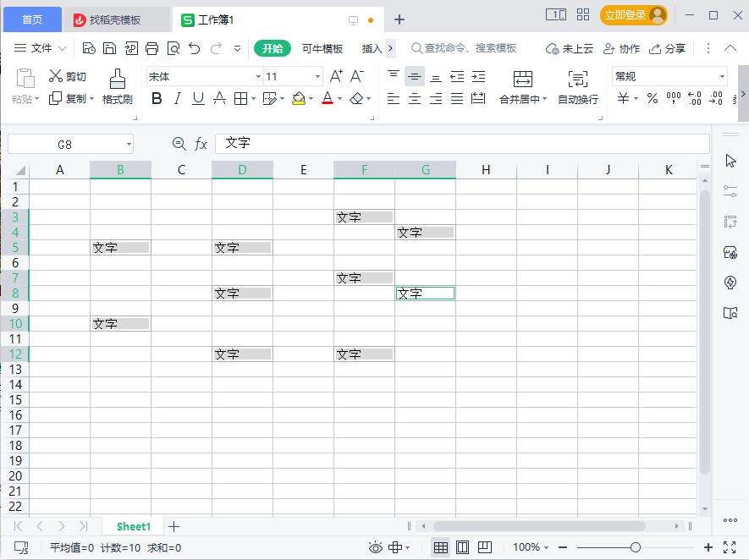Toggle italic text formatting

tap(177, 99)
